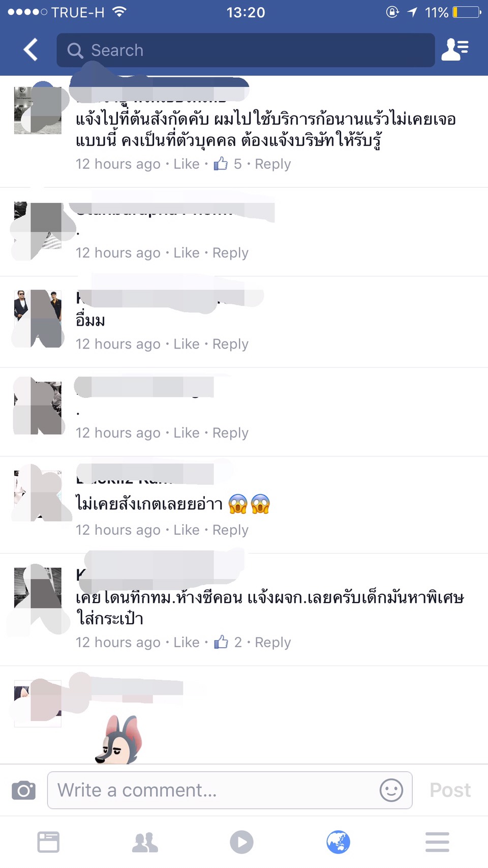Tap thumbs-up icon showing 5 likes
Screen dimensions: 488x868
pyautogui.click(x=221, y=163)
